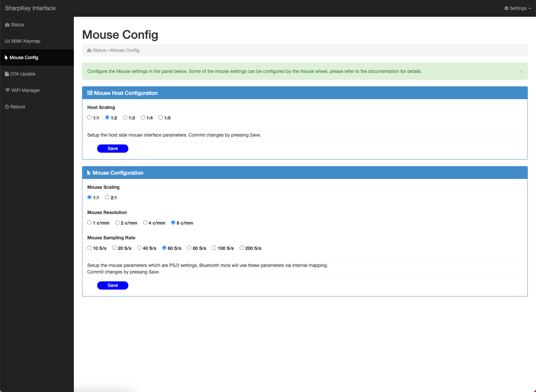This screenshot has width=536, height=392.
Task: Click the 'Setup the mouse parameters' description
Action: pyautogui.click(x=207, y=269)
